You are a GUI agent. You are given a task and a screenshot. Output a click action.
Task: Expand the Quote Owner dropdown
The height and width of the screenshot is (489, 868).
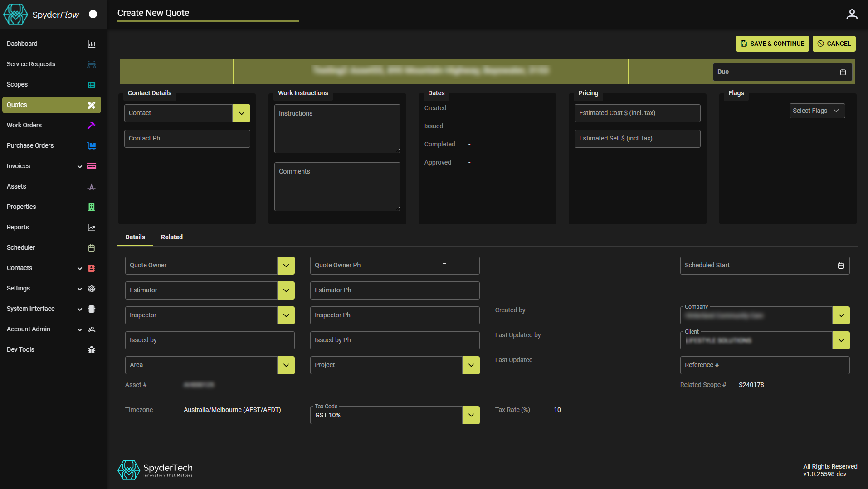tap(286, 266)
